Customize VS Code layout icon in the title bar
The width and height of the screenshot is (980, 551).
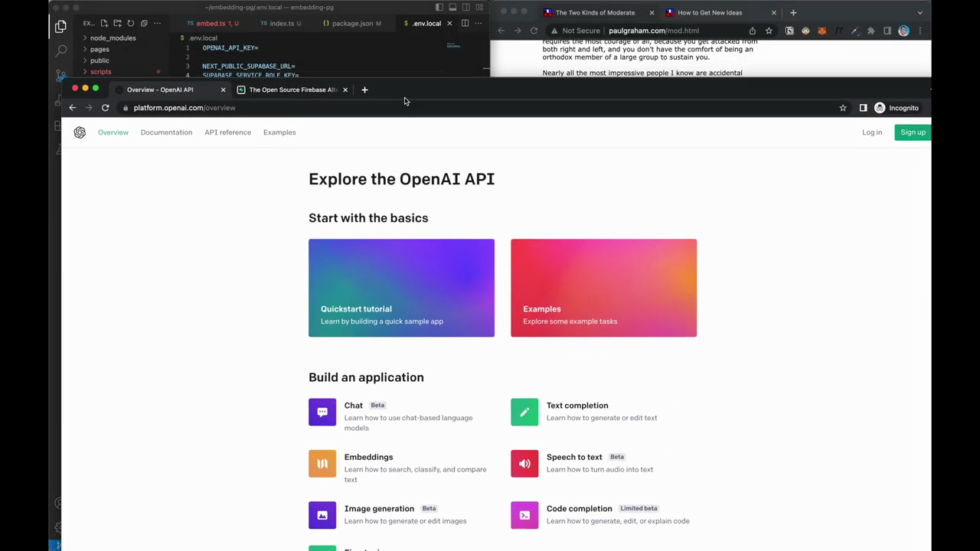tap(479, 8)
